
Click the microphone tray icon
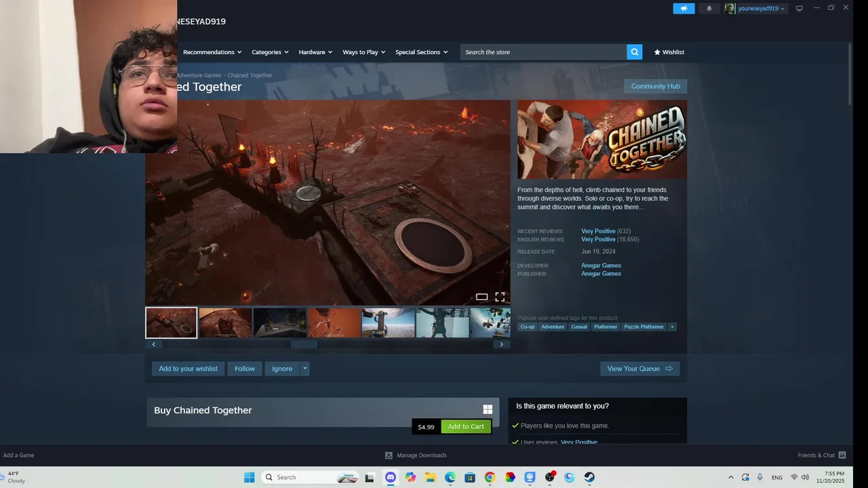tap(760, 477)
